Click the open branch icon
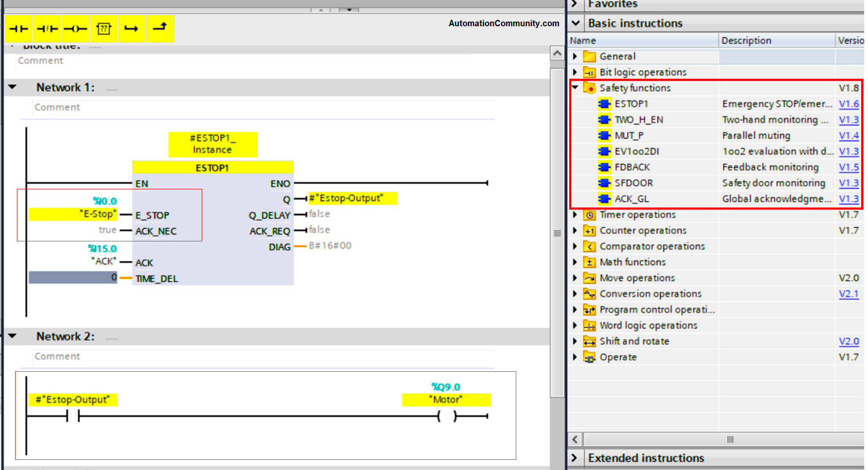Screen dimensions: 868x470 click(132, 29)
